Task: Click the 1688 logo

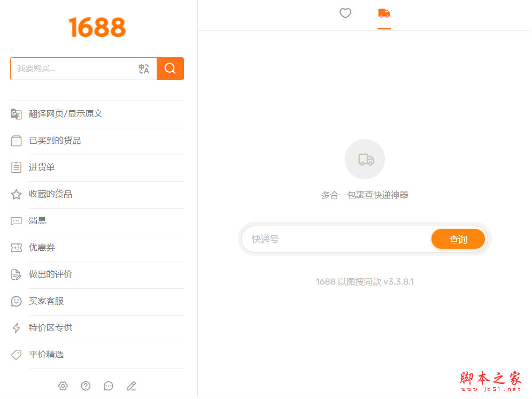Action: pyautogui.click(x=97, y=27)
